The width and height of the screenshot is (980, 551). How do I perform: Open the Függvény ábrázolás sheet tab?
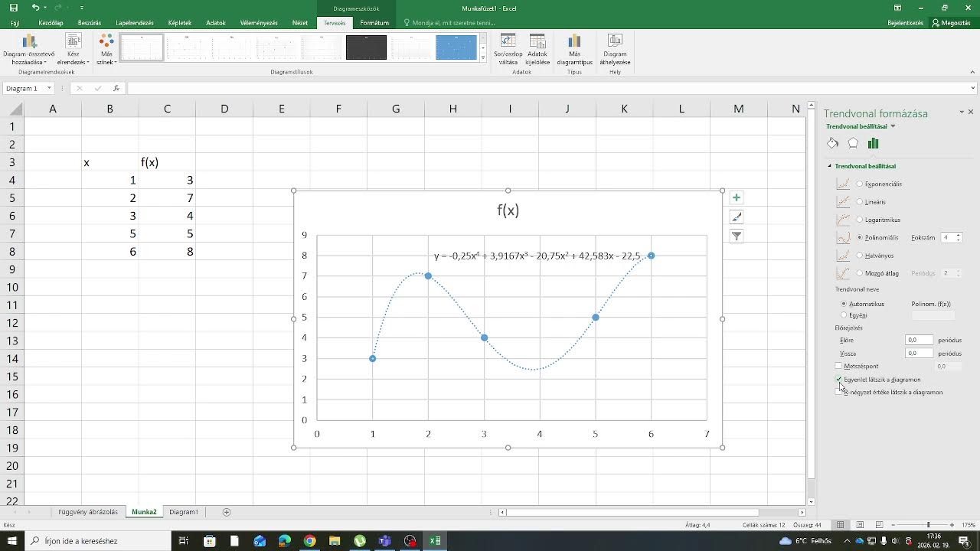[88, 512]
